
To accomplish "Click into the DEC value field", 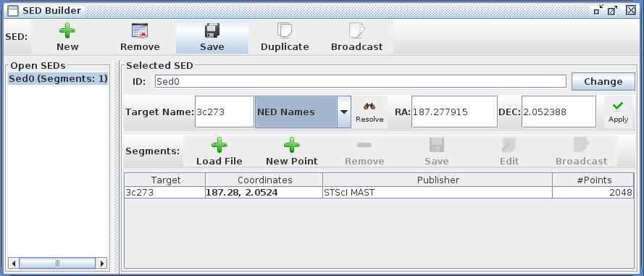I will [559, 112].
